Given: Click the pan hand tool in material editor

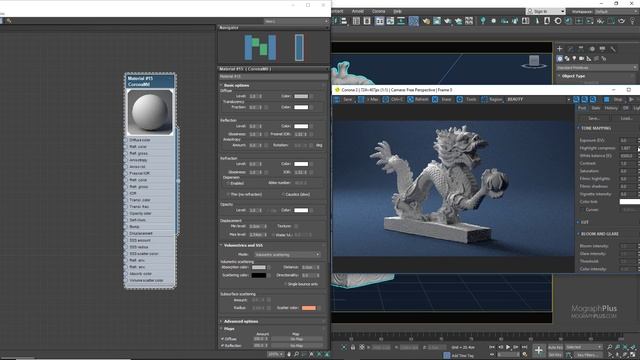Looking at the screenshot, I should pos(289,354).
